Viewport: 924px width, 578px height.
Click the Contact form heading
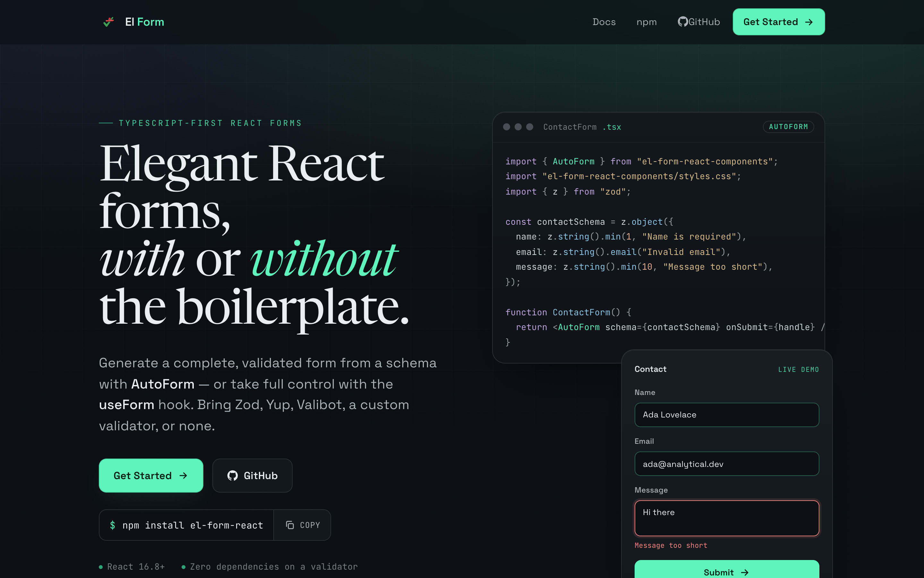[x=650, y=369]
